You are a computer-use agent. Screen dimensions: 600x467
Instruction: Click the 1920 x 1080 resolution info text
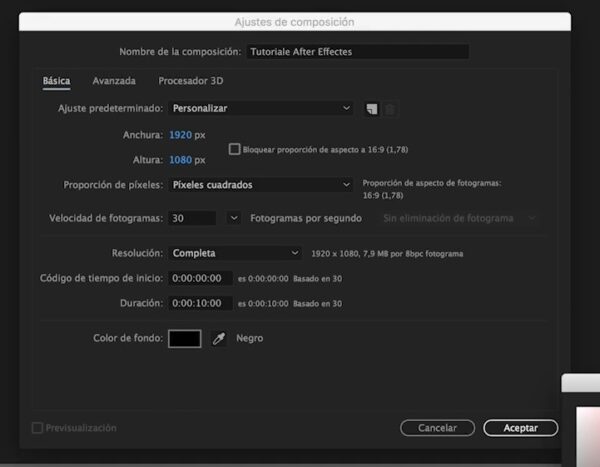(x=387, y=254)
